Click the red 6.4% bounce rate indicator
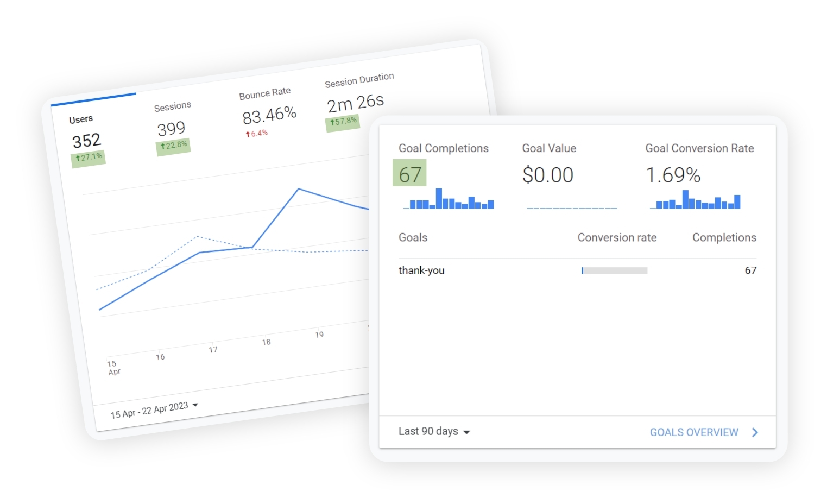Screen dimensions: 827x504 click(257, 133)
